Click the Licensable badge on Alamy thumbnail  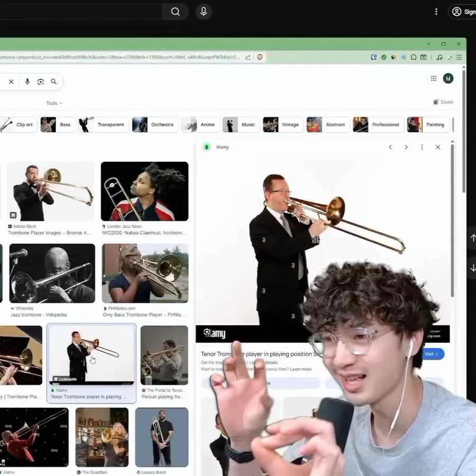pyautogui.click(x=65, y=379)
